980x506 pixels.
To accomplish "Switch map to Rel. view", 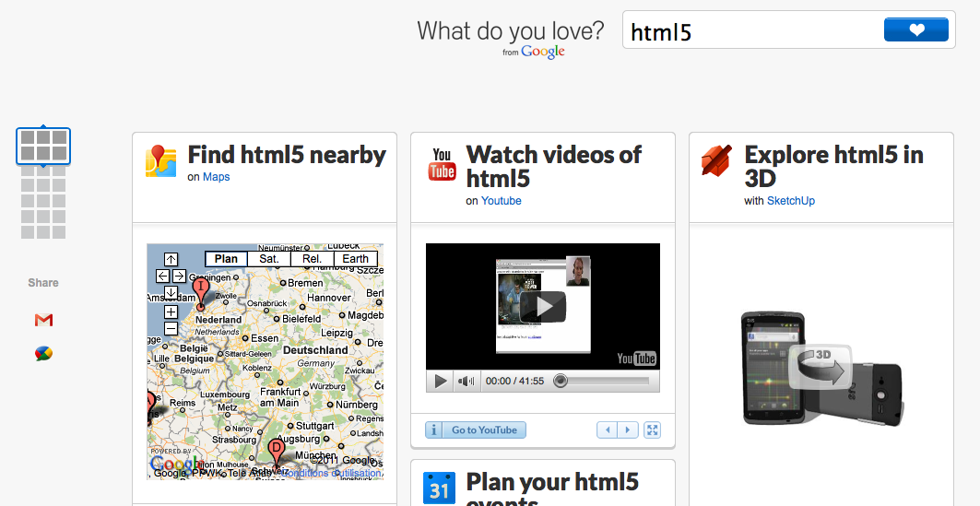I will coord(312,259).
